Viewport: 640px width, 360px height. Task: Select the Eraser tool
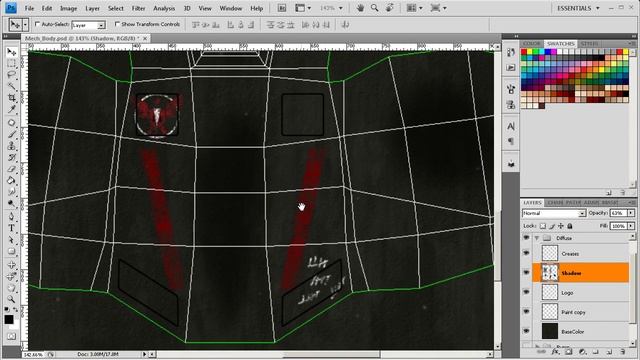point(11,169)
